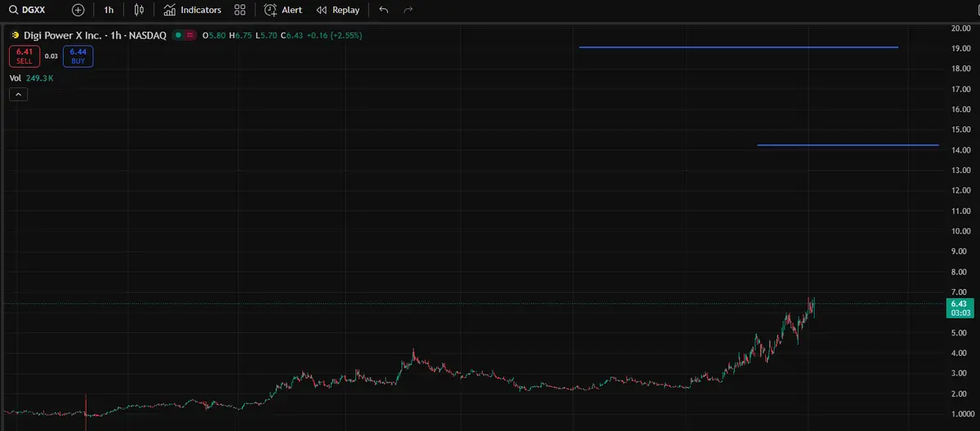This screenshot has height=431, width=980.
Task: Click the pink data mode indicator icon
Action: 189,36
